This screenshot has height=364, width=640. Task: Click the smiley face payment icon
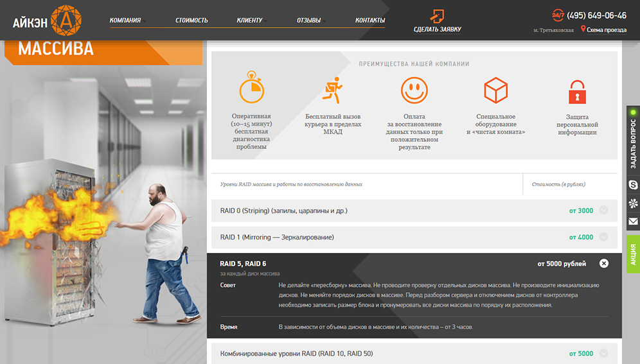[x=414, y=90]
